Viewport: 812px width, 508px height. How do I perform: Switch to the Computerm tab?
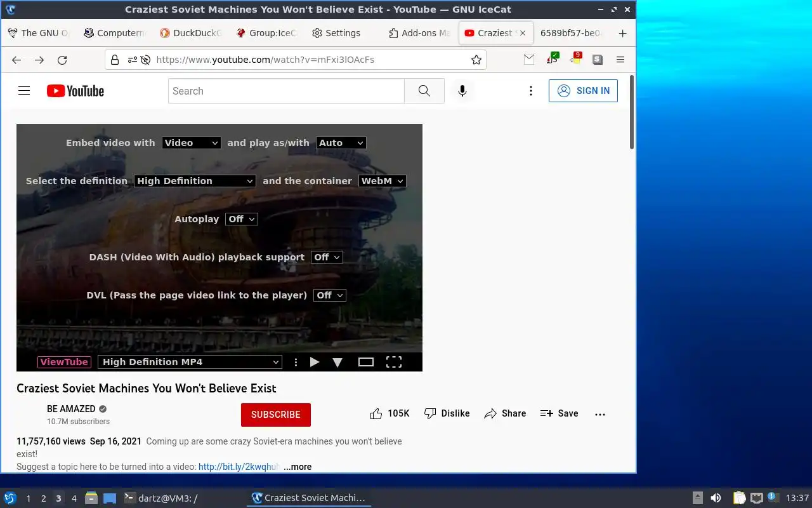(x=114, y=33)
